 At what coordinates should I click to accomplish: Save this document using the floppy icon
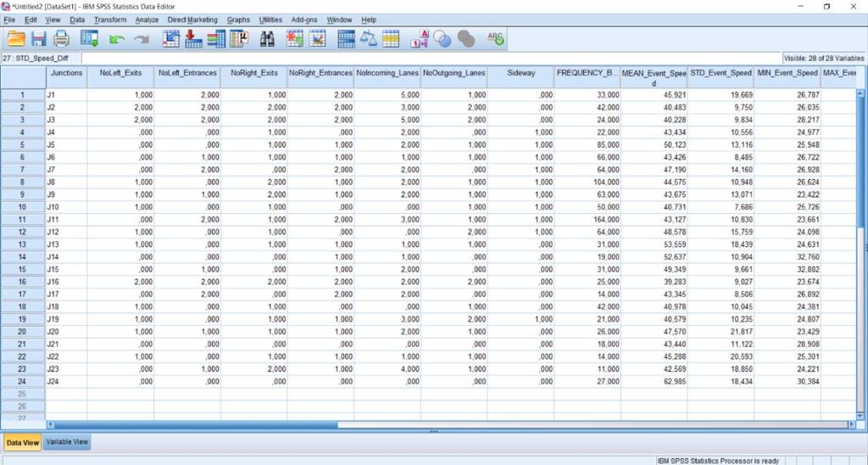39,39
